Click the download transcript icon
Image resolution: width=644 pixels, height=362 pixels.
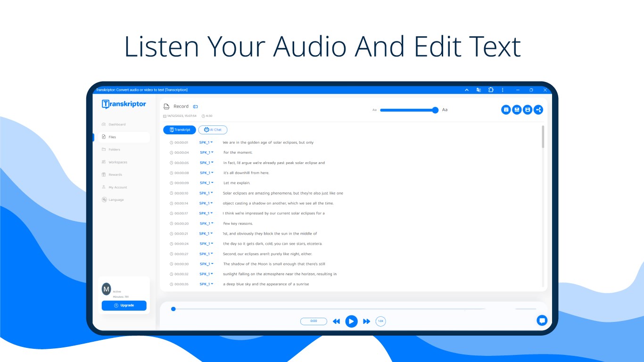point(517,110)
